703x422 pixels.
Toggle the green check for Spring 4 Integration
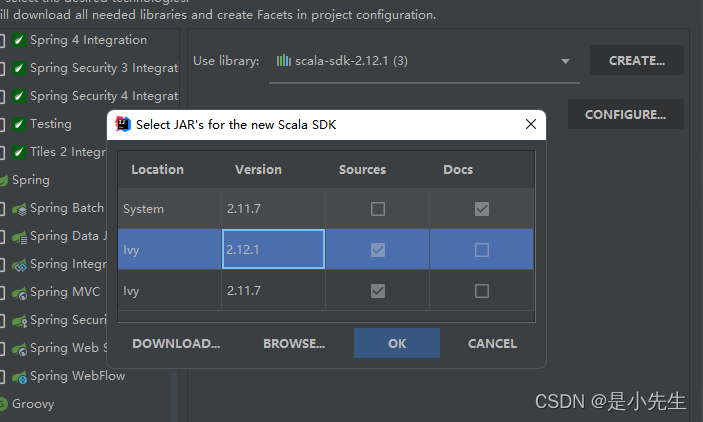coord(19,40)
